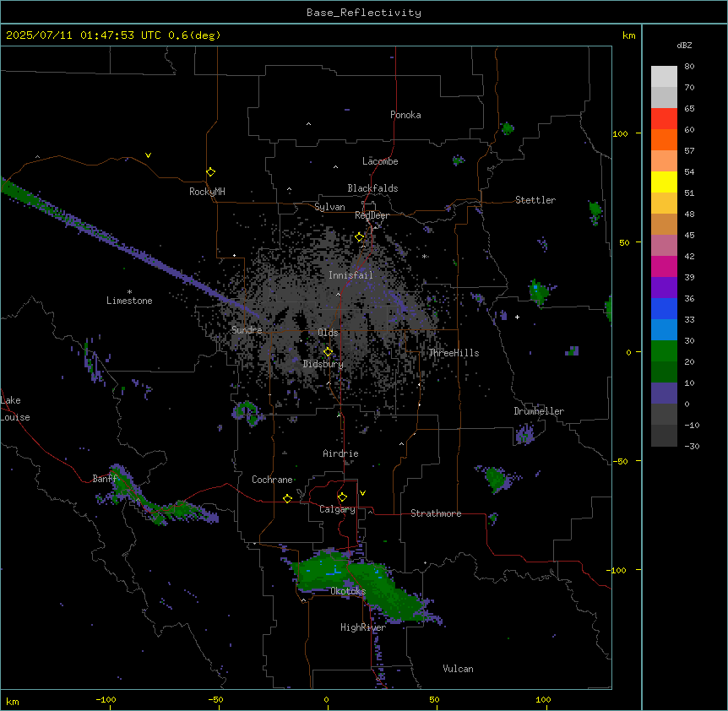
Task: Click the Innisfail city label
Action: [x=350, y=275]
